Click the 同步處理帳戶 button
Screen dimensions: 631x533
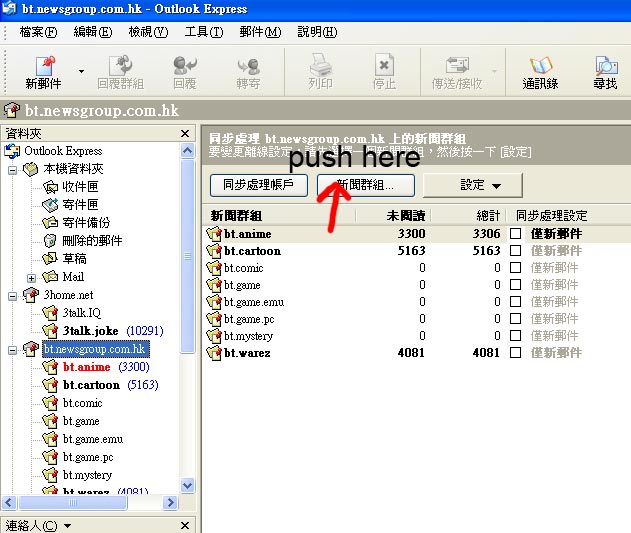(x=259, y=185)
